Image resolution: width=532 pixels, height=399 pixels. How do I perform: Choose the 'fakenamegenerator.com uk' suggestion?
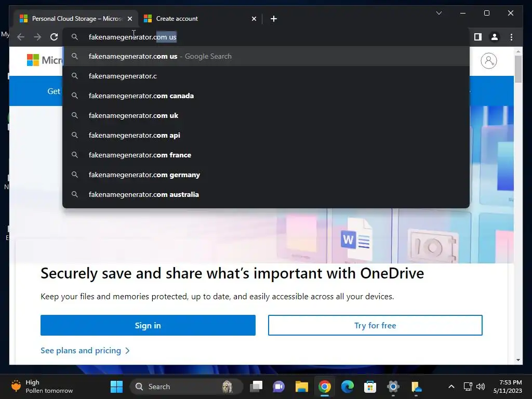[x=266, y=115]
